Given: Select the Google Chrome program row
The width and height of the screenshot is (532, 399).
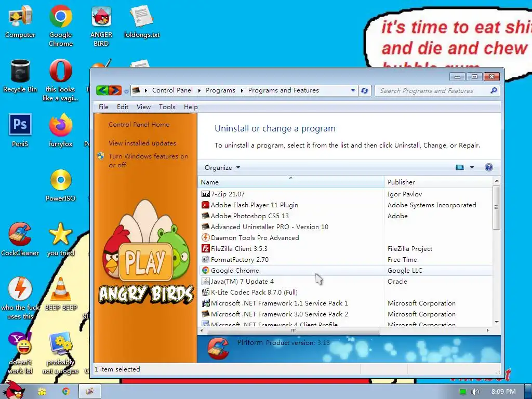Looking at the screenshot, I should click(x=345, y=270).
